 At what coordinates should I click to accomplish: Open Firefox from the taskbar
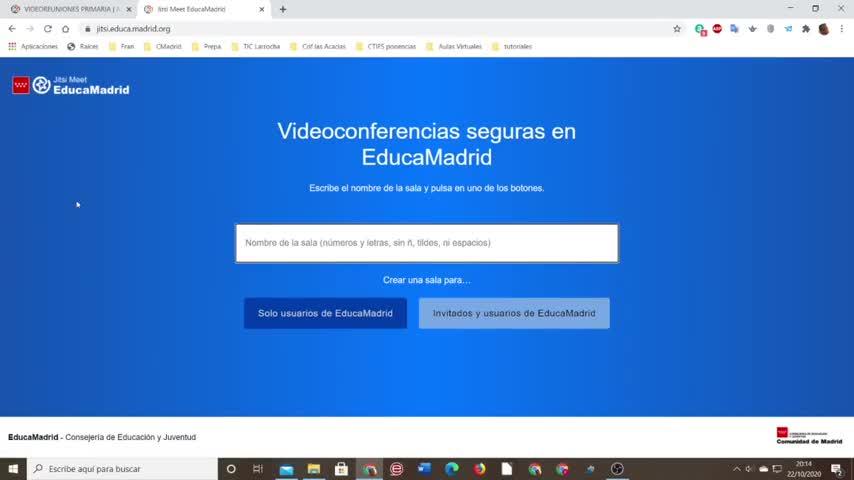point(479,469)
